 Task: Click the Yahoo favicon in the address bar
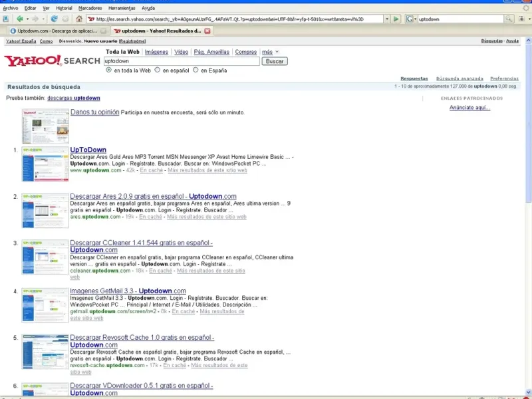91,19
